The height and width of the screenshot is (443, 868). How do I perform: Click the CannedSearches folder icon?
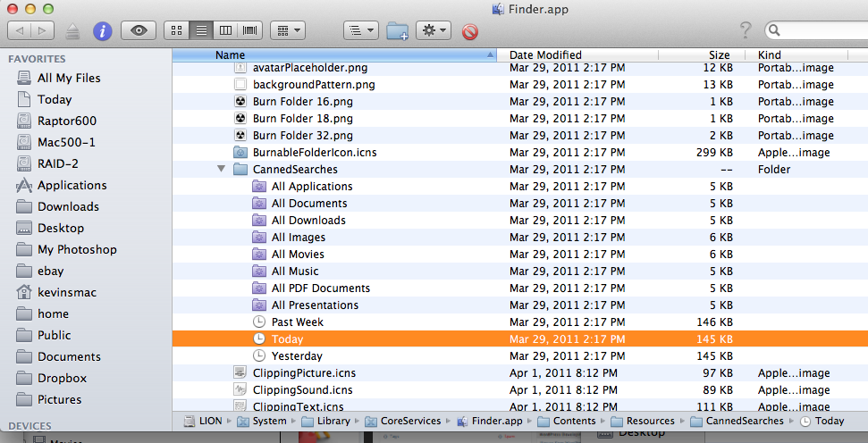point(240,169)
